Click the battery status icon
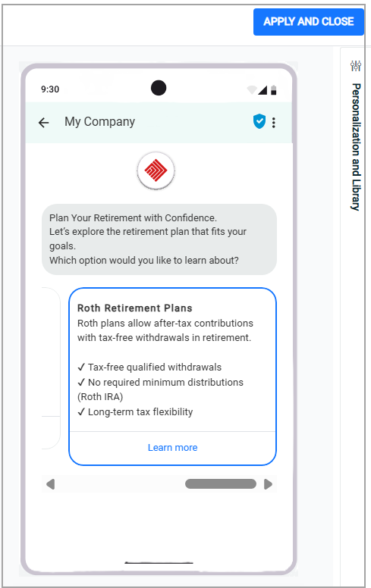 coord(274,89)
